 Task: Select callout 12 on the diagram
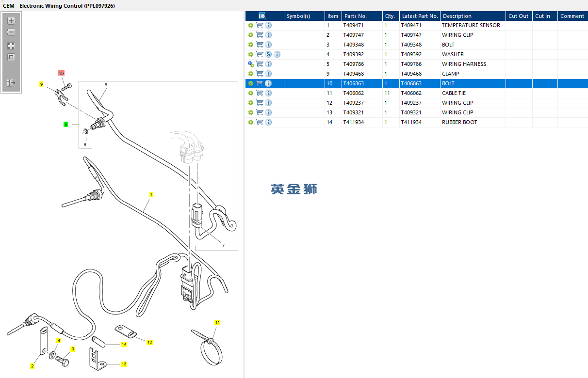pyautogui.click(x=149, y=343)
